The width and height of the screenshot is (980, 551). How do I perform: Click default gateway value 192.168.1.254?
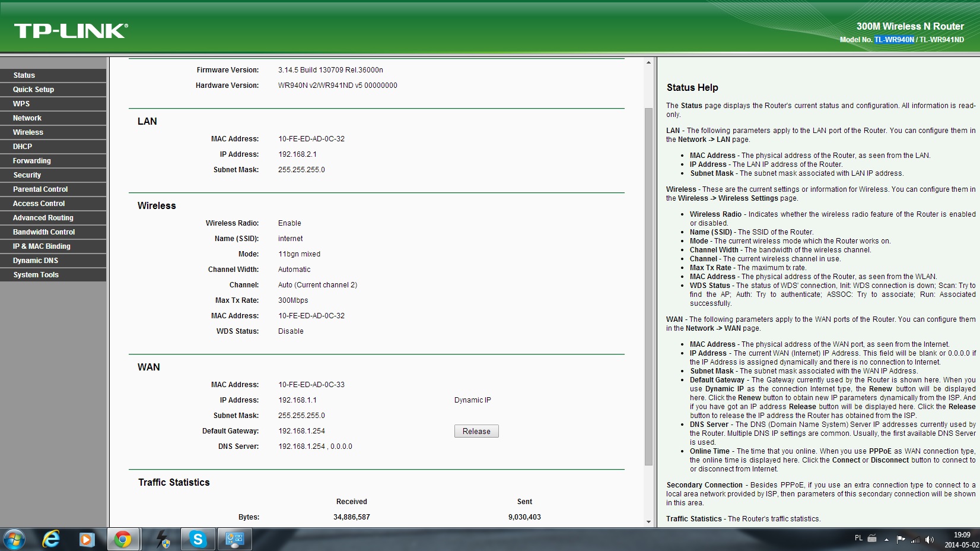pyautogui.click(x=301, y=431)
